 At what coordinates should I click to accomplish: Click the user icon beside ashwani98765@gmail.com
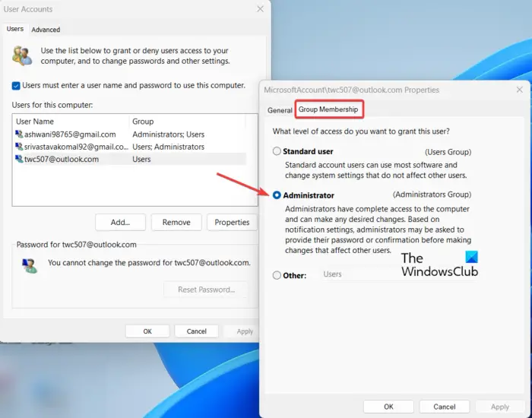19,135
